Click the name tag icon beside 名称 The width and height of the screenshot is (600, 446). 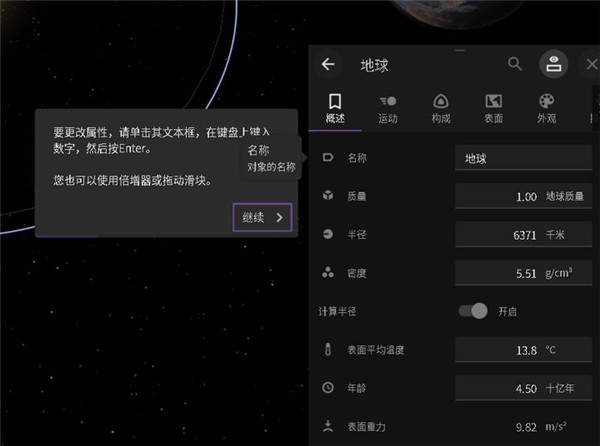pos(328,157)
